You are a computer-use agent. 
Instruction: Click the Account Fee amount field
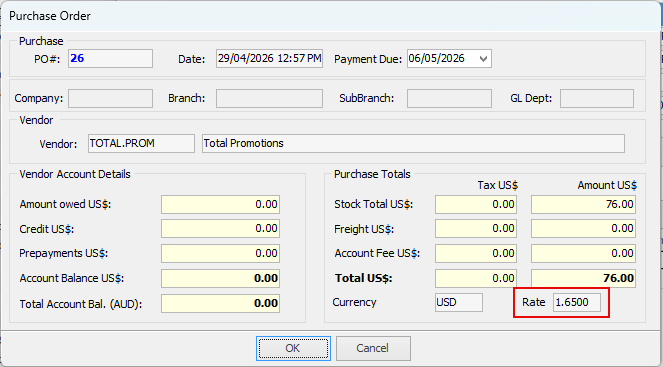point(584,253)
